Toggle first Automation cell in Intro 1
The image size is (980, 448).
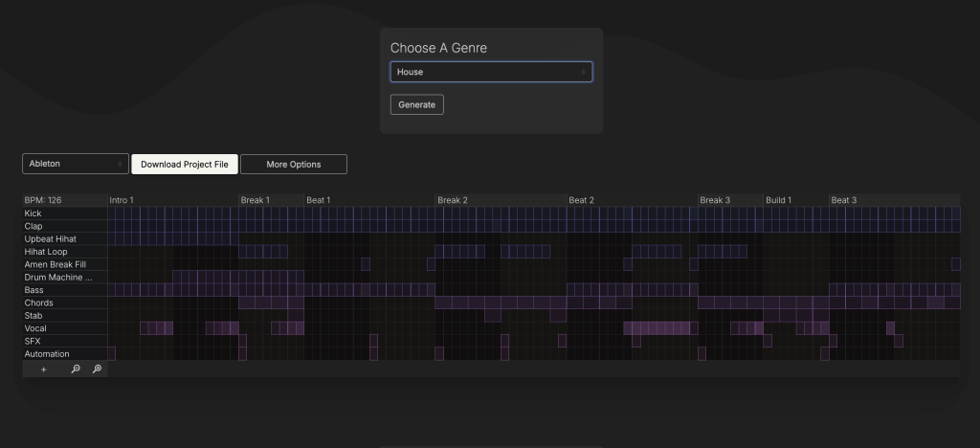tap(112, 354)
